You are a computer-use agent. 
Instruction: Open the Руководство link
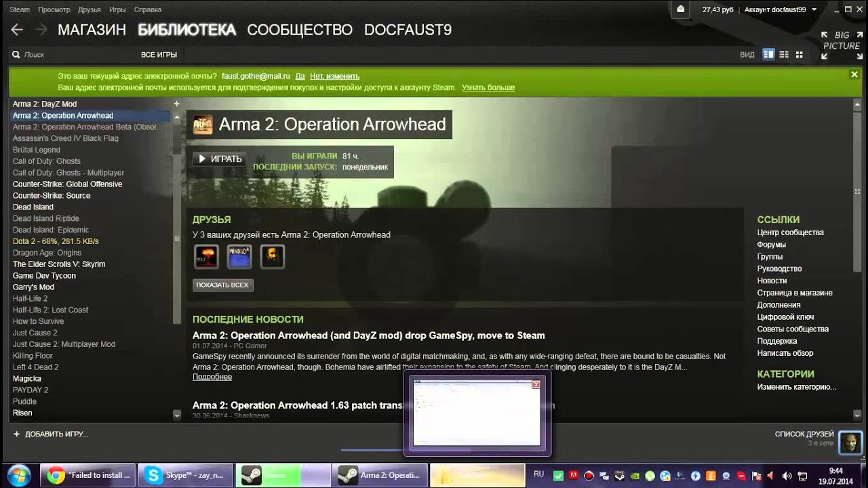[779, 268]
